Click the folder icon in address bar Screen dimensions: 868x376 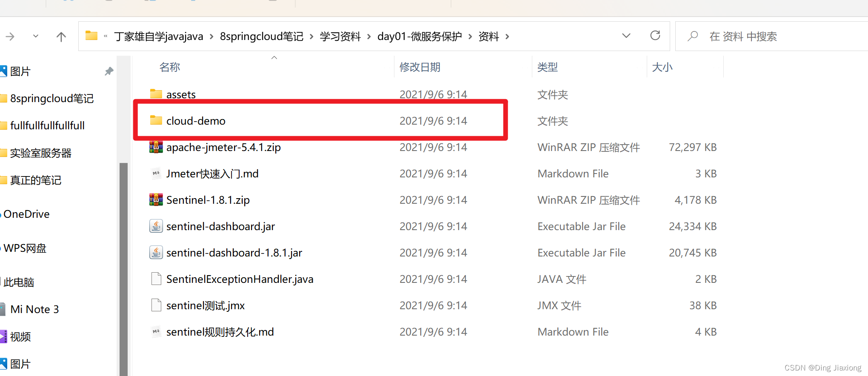click(x=91, y=36)
